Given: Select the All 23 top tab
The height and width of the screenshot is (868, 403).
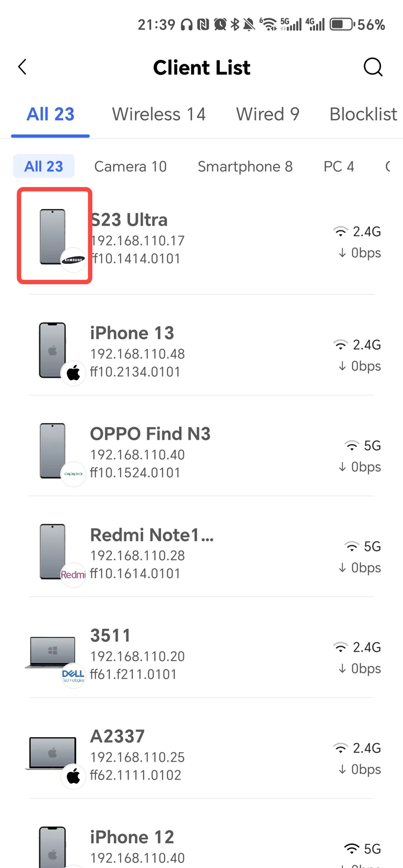Looking at the screenshot, I should pos(50,114).
